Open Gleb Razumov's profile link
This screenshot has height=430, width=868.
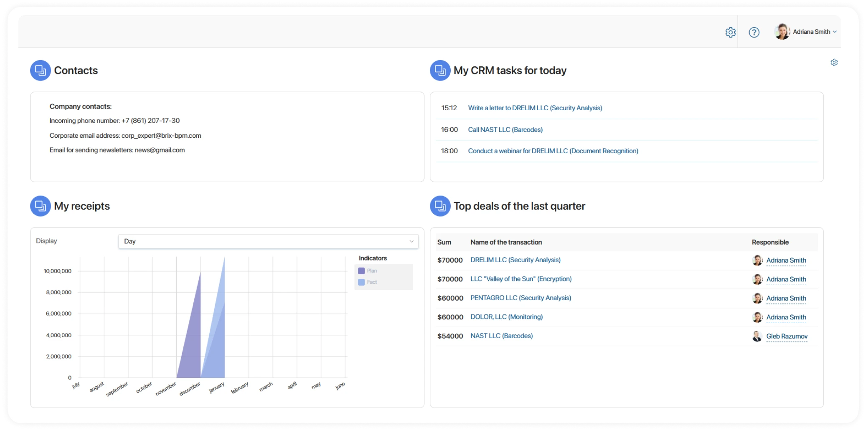click(x=787, y=336)
